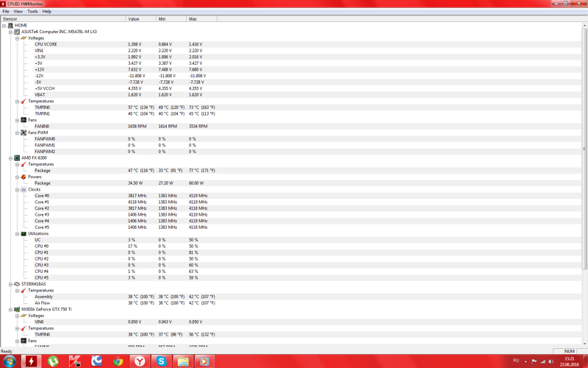
Task: Click the CPUID HWMonitor title bar icon
Action: pos(3,4)
